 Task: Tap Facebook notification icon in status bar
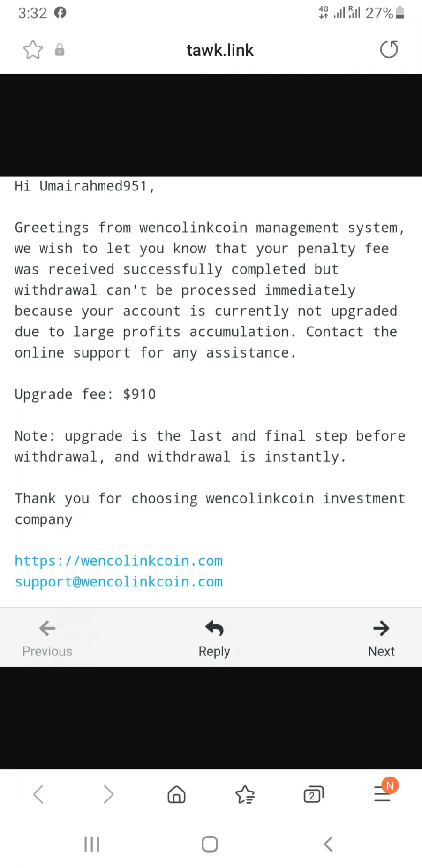coord(60,13)
